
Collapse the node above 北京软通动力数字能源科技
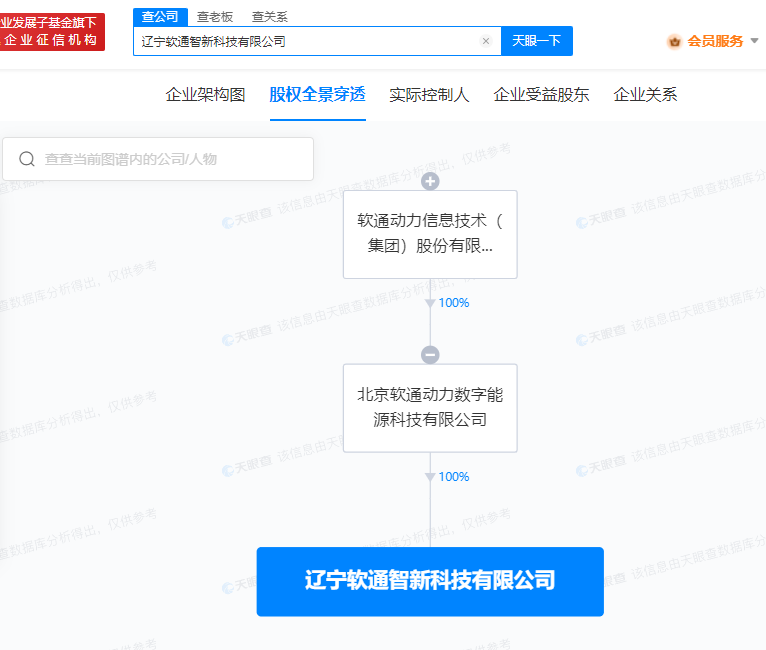pos(430,355)
